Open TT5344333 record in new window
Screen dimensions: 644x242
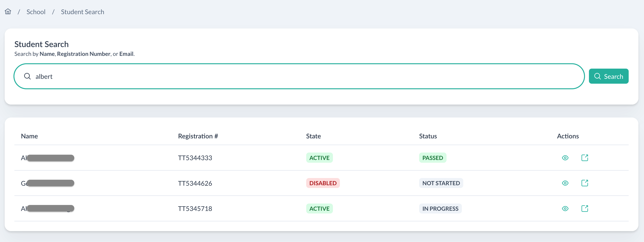(585, 158)
